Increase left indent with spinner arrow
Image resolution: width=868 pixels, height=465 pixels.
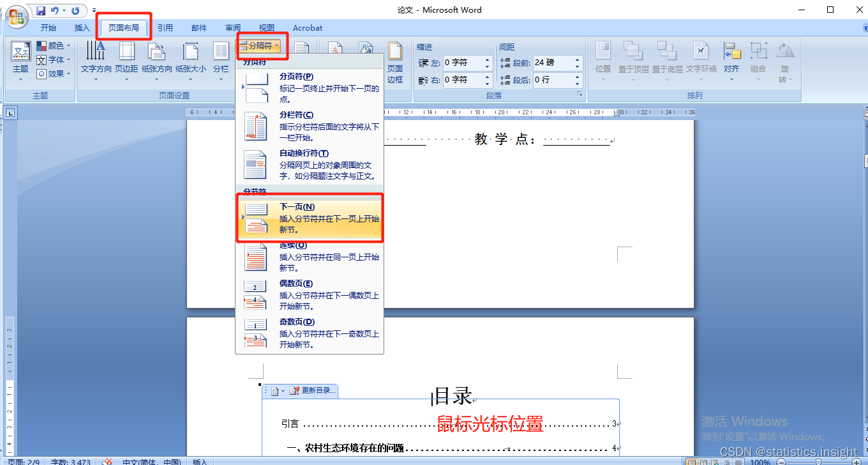488,59
